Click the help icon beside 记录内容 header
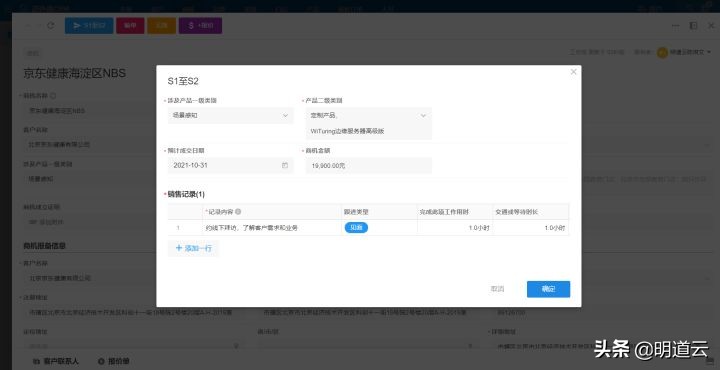Screen dimensions: 720x370 click(x=238, y=212)
